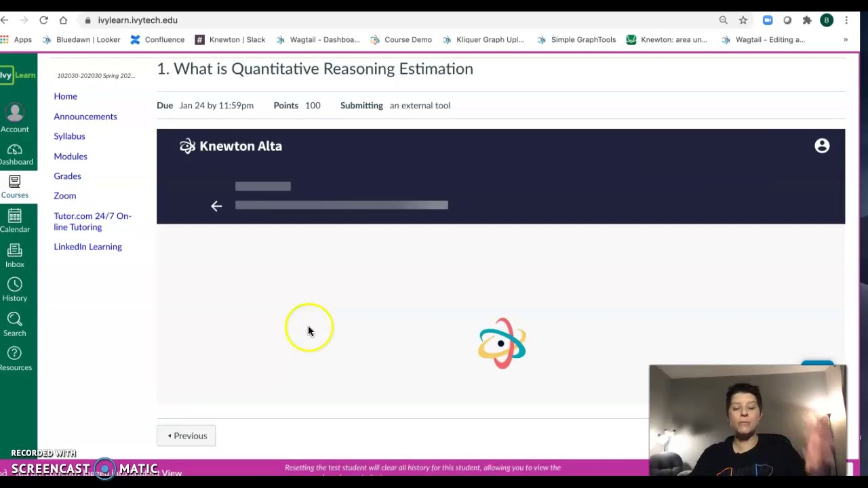
Task: Open Announcements course link
Action: coord(85,117)
